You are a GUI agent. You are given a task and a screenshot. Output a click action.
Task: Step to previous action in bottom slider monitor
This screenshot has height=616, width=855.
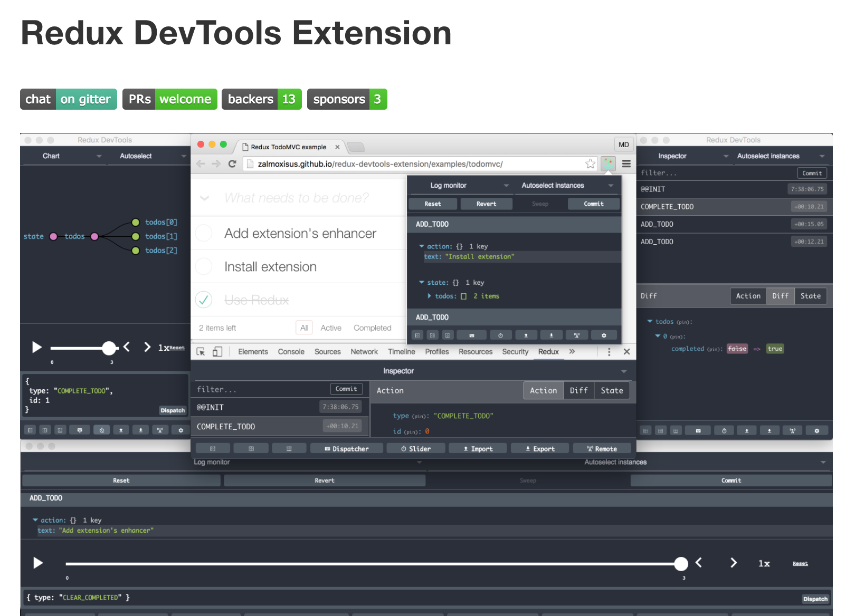click(699, 563)
